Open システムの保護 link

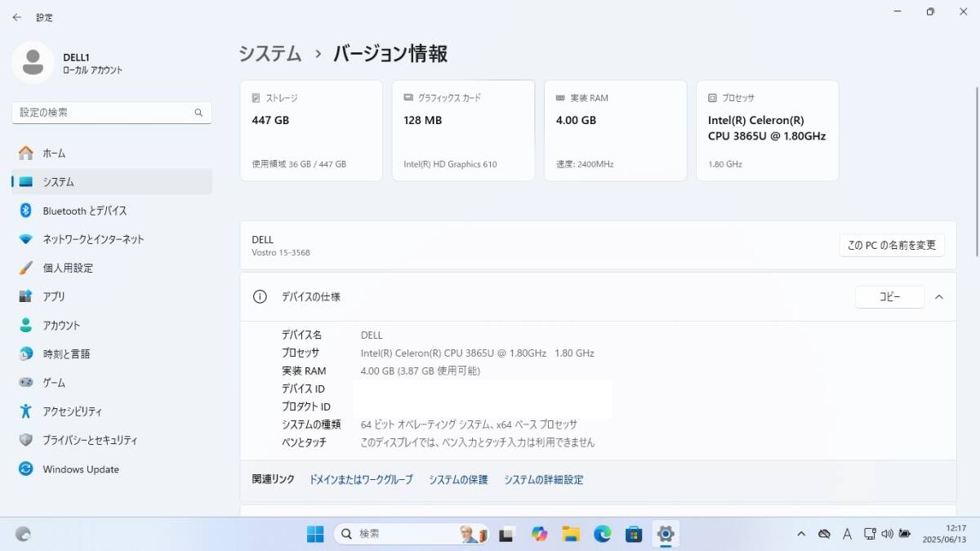458,480
